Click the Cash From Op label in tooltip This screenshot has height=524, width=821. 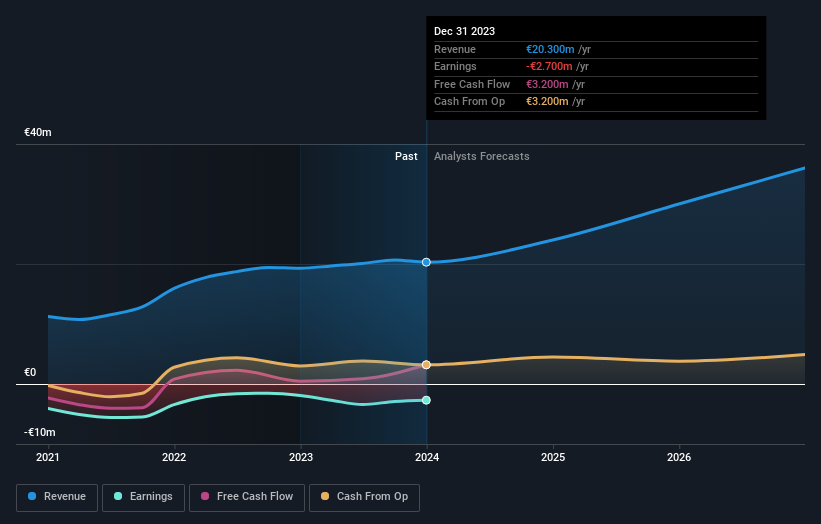pos(470,102)
